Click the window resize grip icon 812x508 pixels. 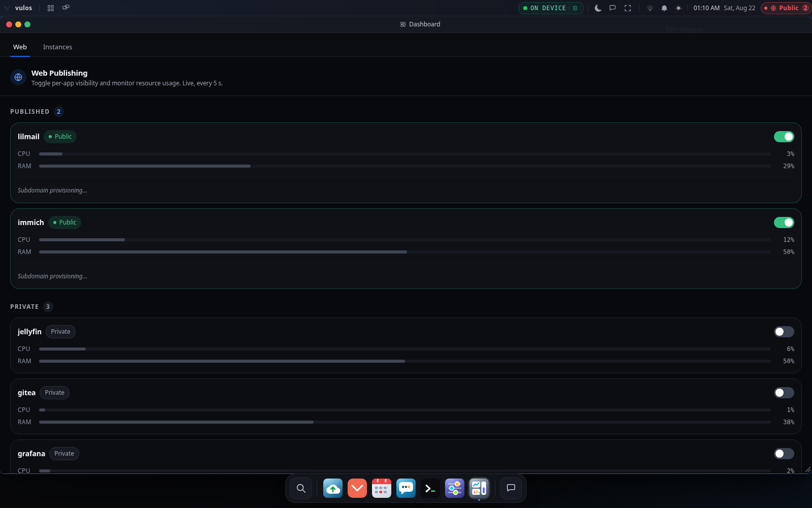807,469
